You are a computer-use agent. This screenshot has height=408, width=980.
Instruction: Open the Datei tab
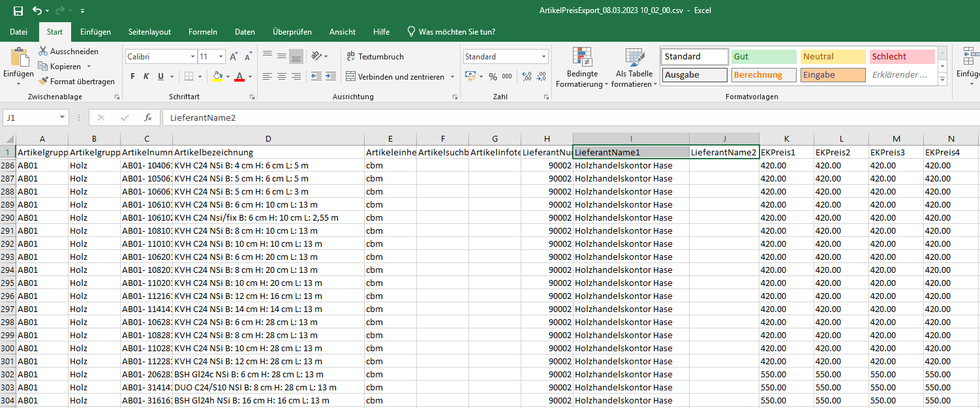point(19,31)
